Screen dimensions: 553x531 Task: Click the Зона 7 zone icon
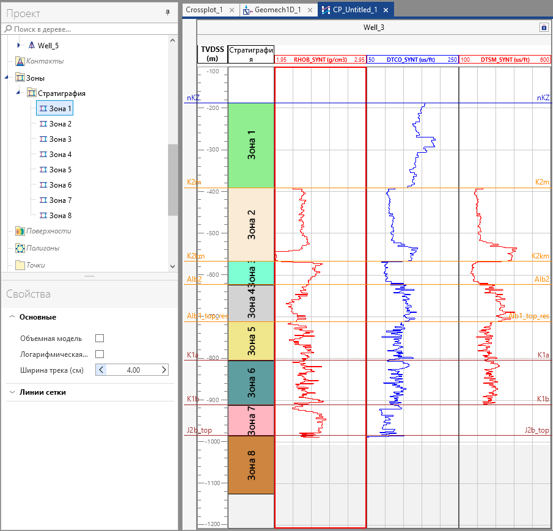[43, 200]
